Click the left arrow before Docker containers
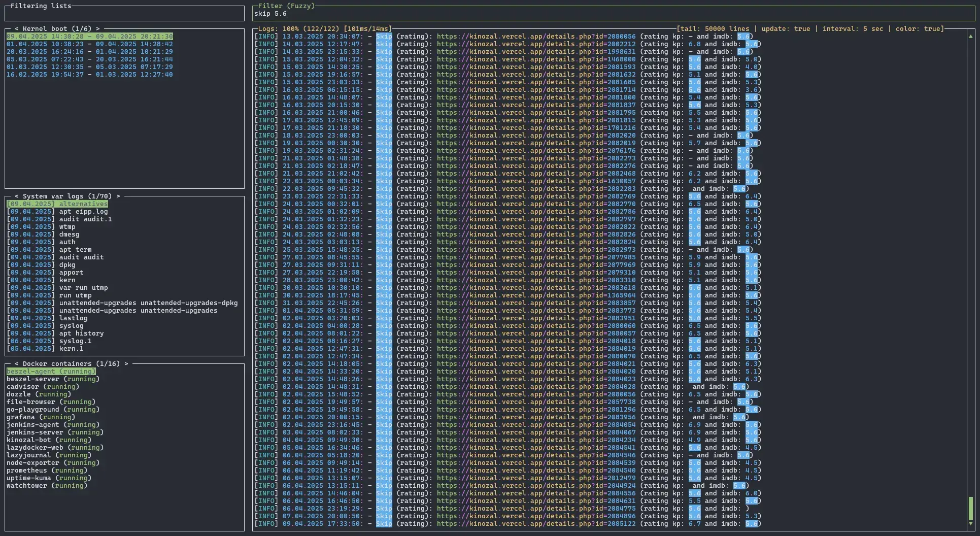Viewport: 980px width, 536px height. (17, 364)
